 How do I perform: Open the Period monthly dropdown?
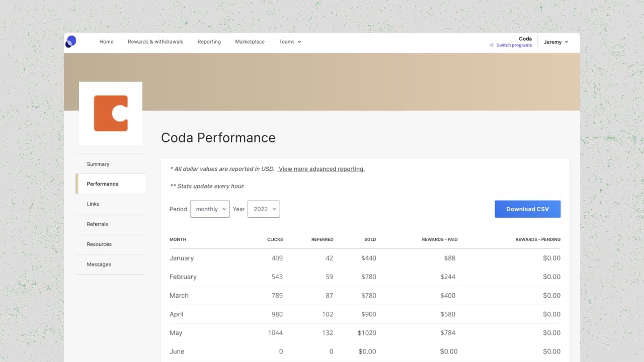click(x=210, y=209)
